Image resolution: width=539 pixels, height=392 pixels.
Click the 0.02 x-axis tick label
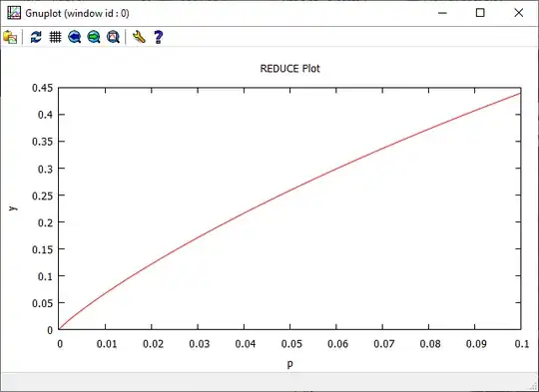(x=153, y=344)
